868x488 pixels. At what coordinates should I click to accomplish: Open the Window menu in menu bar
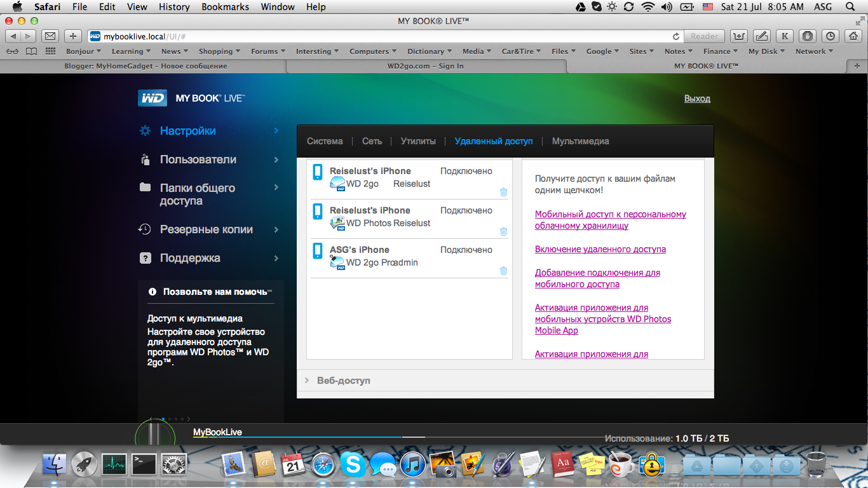(278, 7)
